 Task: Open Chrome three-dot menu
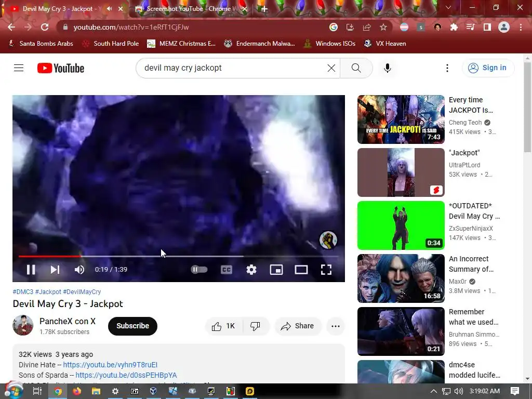tap(521, 27)
